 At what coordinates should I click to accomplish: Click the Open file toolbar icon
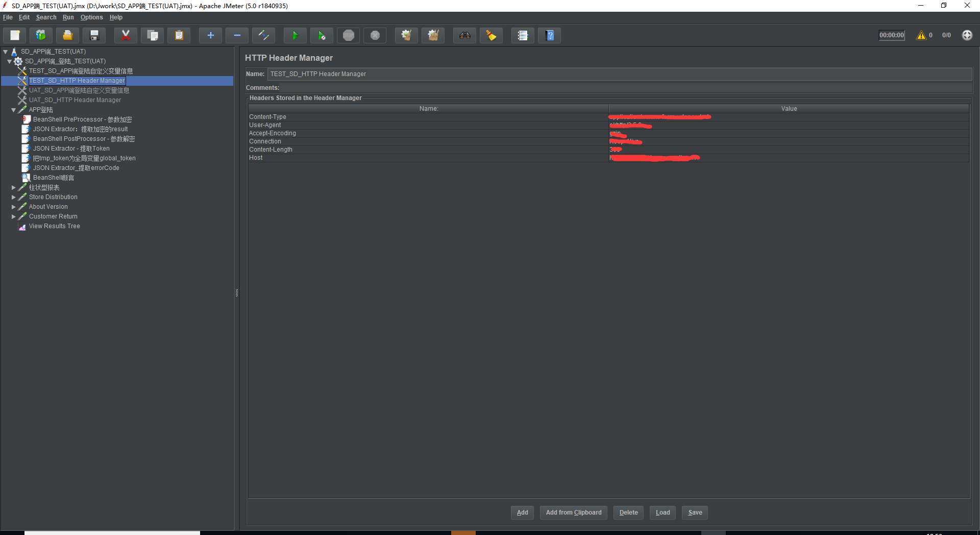68,35
